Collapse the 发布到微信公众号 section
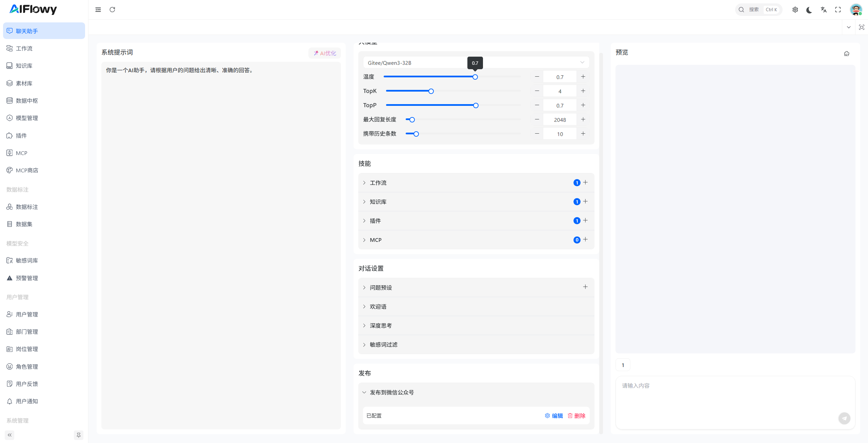This screenshot has height=443, width=868. (391, 392)
